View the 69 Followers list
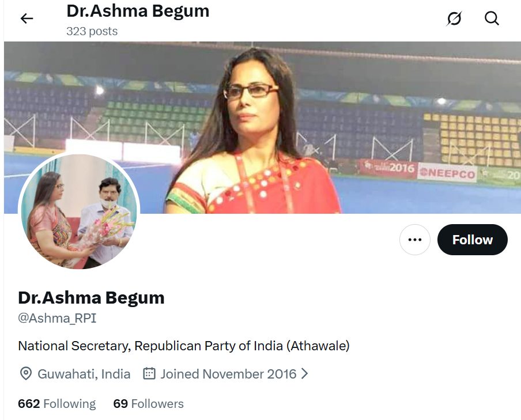This screenshot has width=521, height=420. [x=148, y=404]
